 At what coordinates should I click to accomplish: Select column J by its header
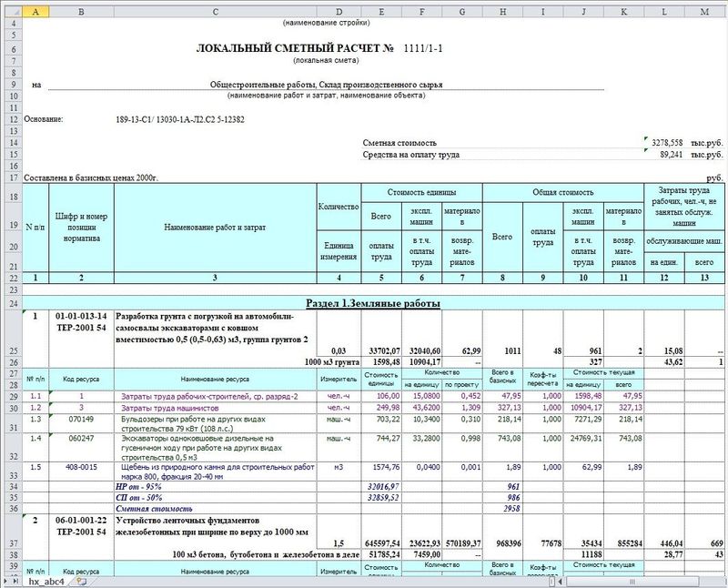[583, 12]
